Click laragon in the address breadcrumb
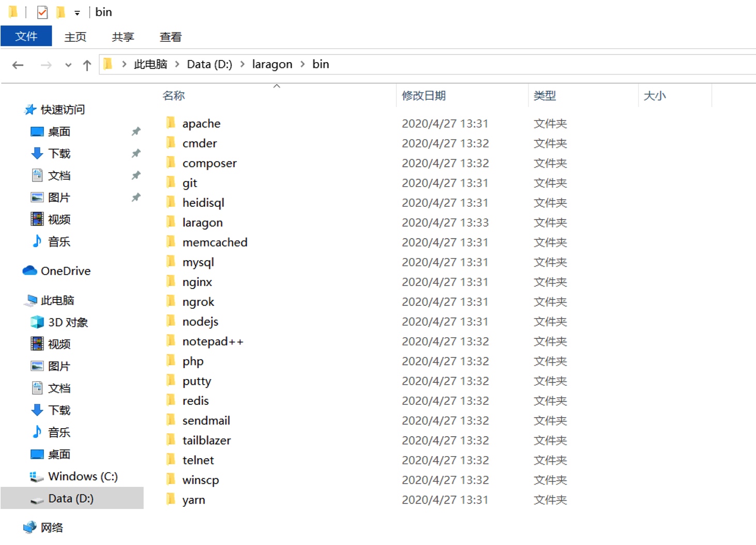Image resolution: width=756 pixels, height=545 pixels. pyautogui.click(x=272, y=64)
